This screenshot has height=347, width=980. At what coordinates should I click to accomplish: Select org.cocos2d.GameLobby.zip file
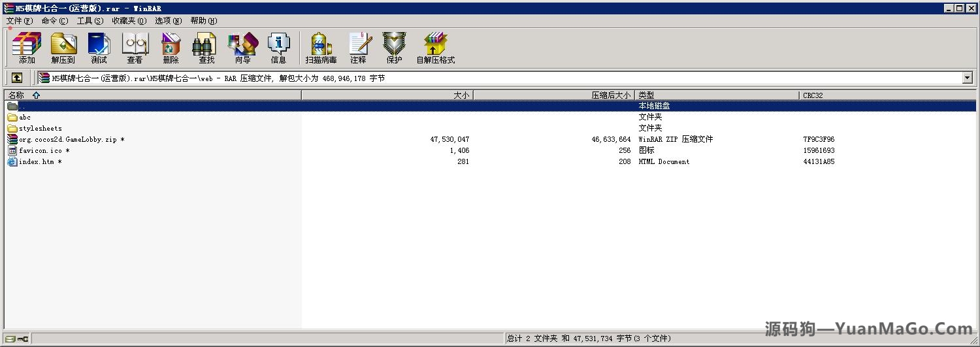67,140
